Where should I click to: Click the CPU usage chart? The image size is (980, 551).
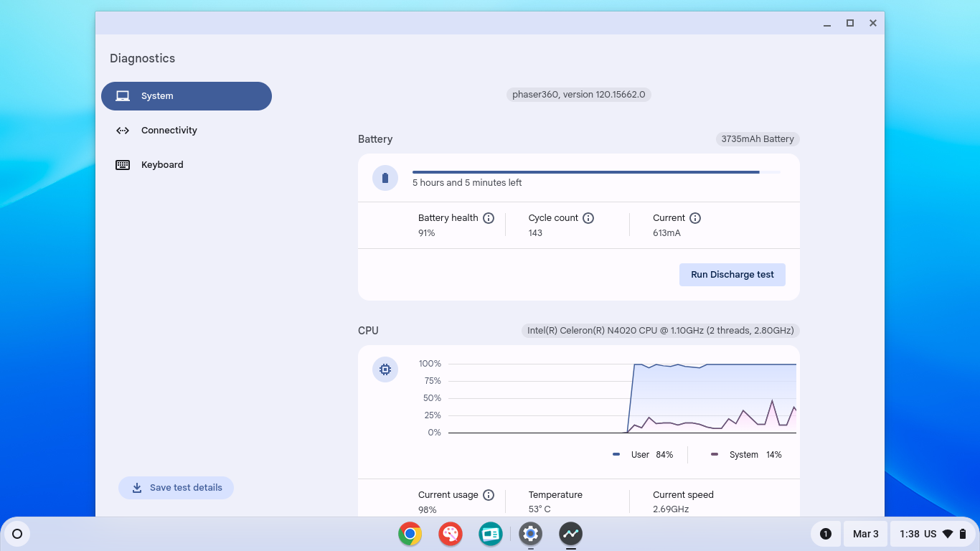pyautogui.click(x=621, y=398)
